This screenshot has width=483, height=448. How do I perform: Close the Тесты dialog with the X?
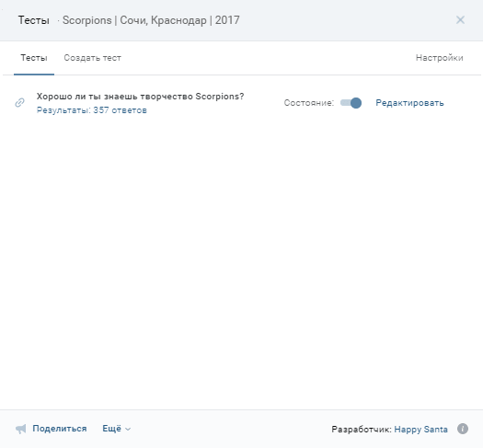460,20
